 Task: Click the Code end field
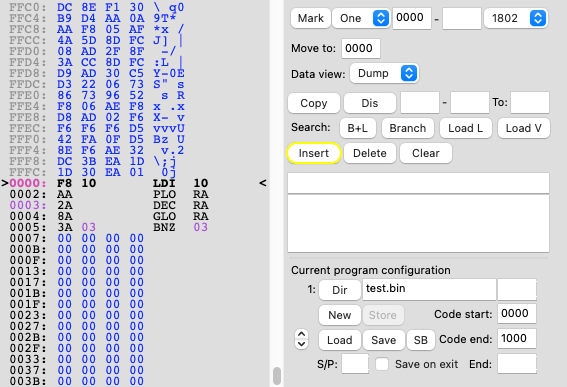click(x=517, y=339)
